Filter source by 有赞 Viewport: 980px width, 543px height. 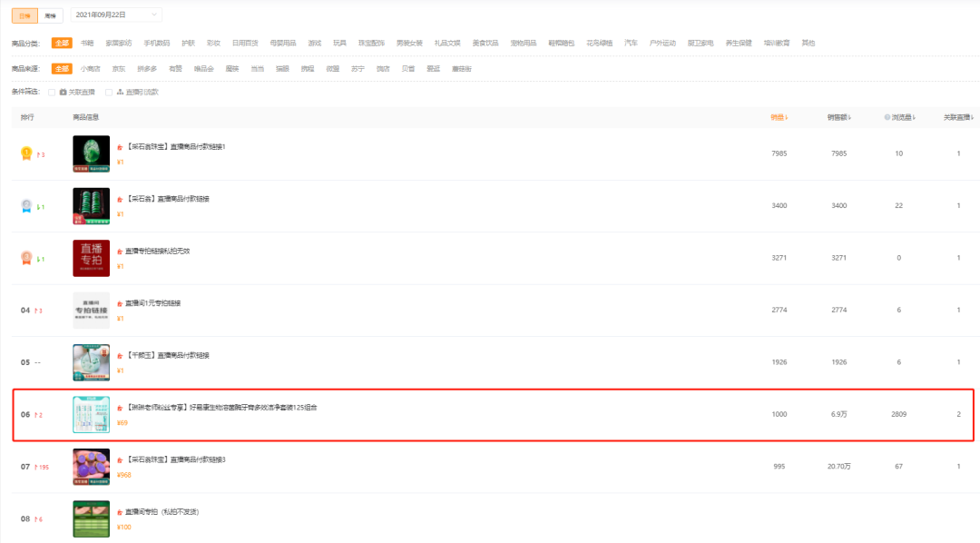[176, 69]
